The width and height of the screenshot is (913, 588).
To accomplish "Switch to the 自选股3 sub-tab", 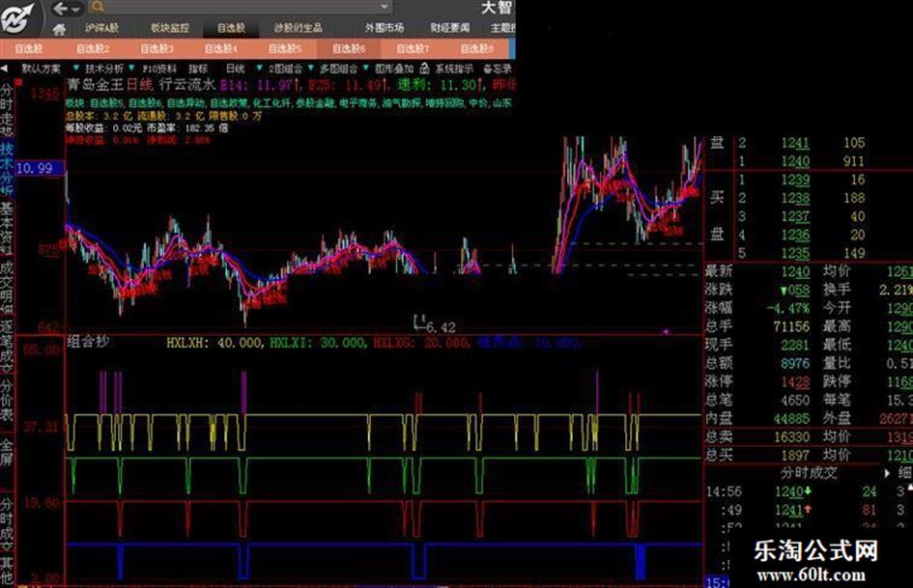I will click(x=157, y=49).
